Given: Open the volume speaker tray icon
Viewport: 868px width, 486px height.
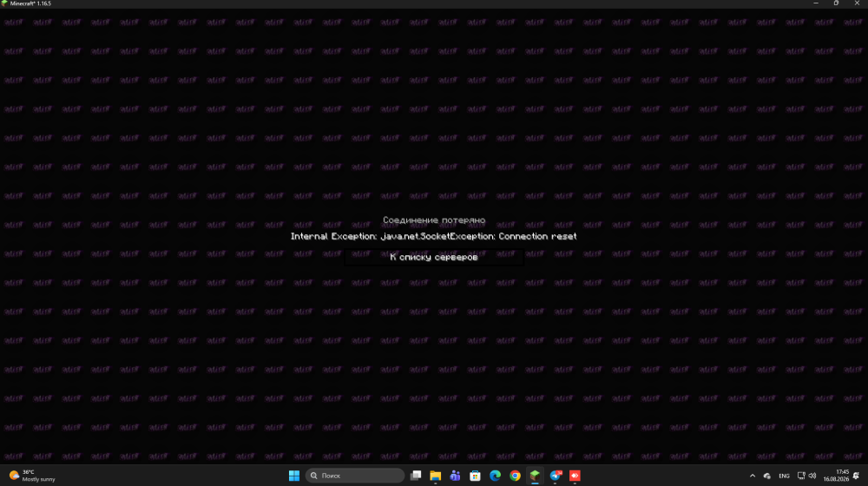Looking at the screenshot, I should [x=812, y=476].
